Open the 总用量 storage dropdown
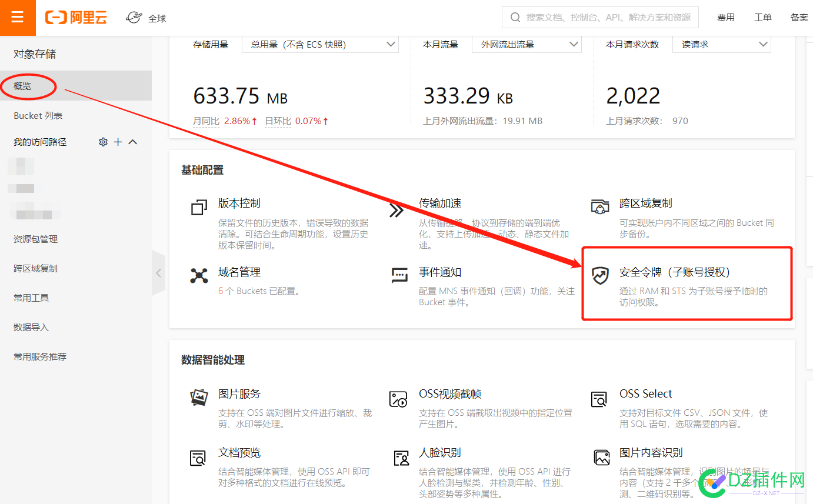 coord(320,44)
